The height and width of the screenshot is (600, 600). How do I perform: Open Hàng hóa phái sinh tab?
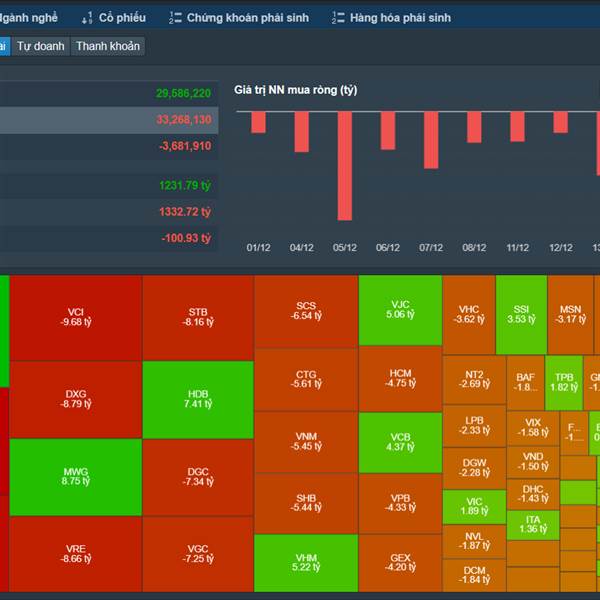(x=400, y=18)
